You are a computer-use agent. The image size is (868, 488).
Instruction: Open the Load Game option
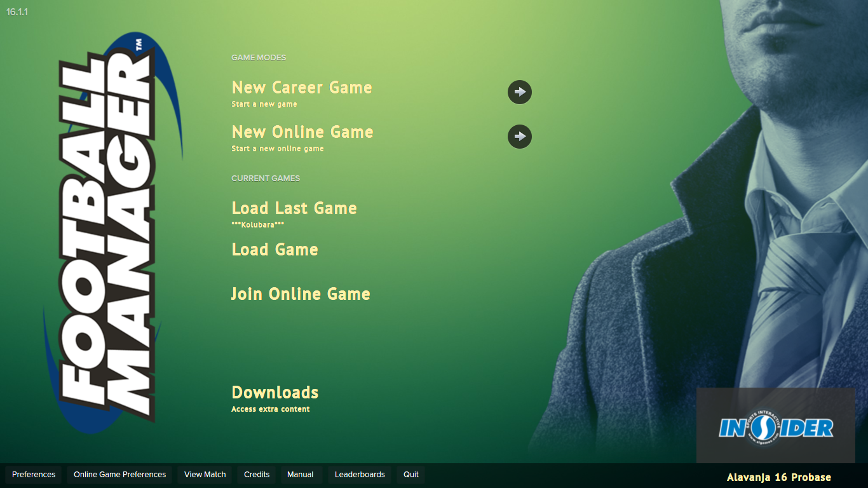pyautogui.click(x=275, y=250)
